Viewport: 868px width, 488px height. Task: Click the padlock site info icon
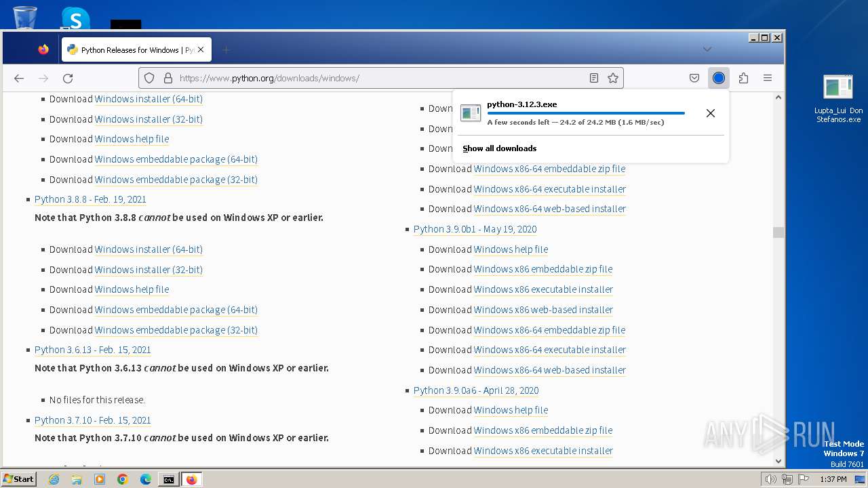click(x=167, y=78)
